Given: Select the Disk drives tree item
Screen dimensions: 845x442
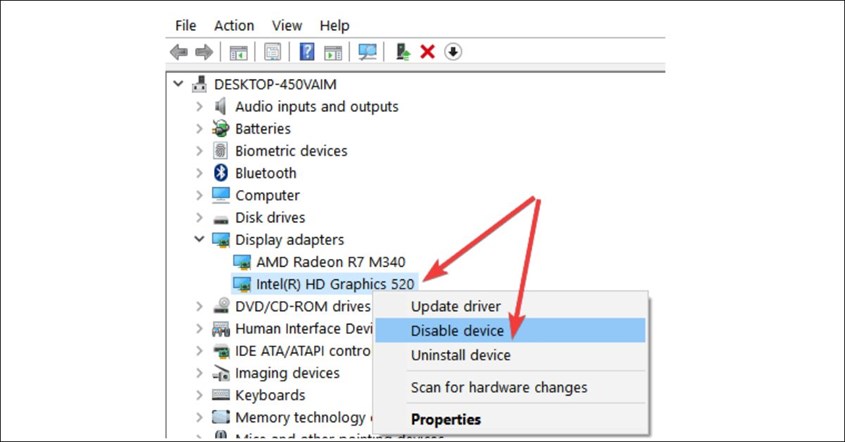Looking at the screenshot, I should 270,217.
